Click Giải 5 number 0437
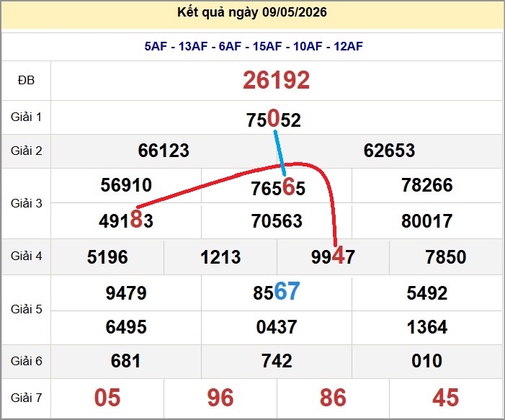Viewport: 505px width, 420px height. pyautogui.click(x=277, y=327)
